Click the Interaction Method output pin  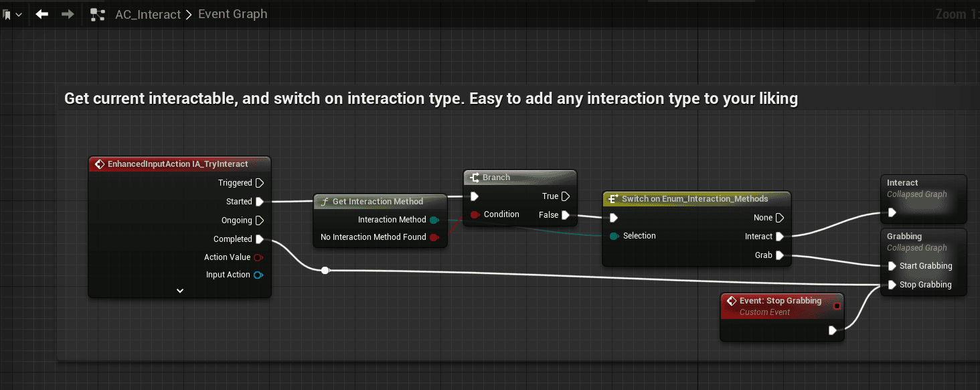(x=434, y=220)
